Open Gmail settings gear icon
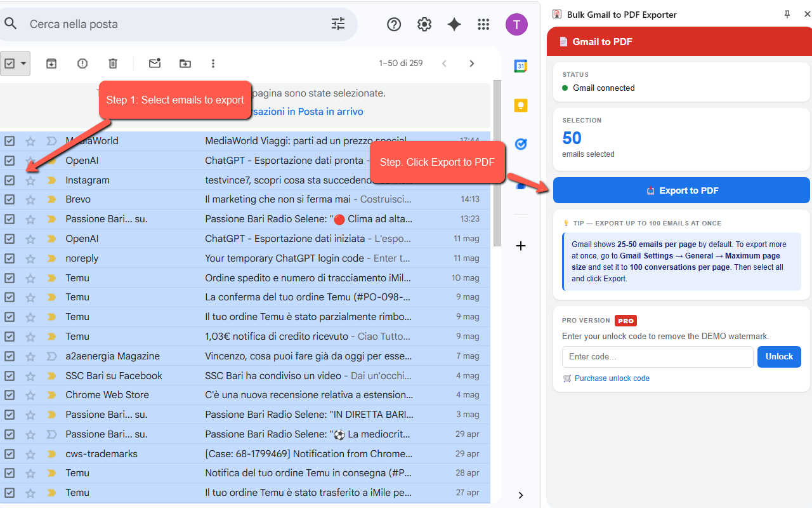The width and height of the screenshot is (812, 508). click(424, 24)
